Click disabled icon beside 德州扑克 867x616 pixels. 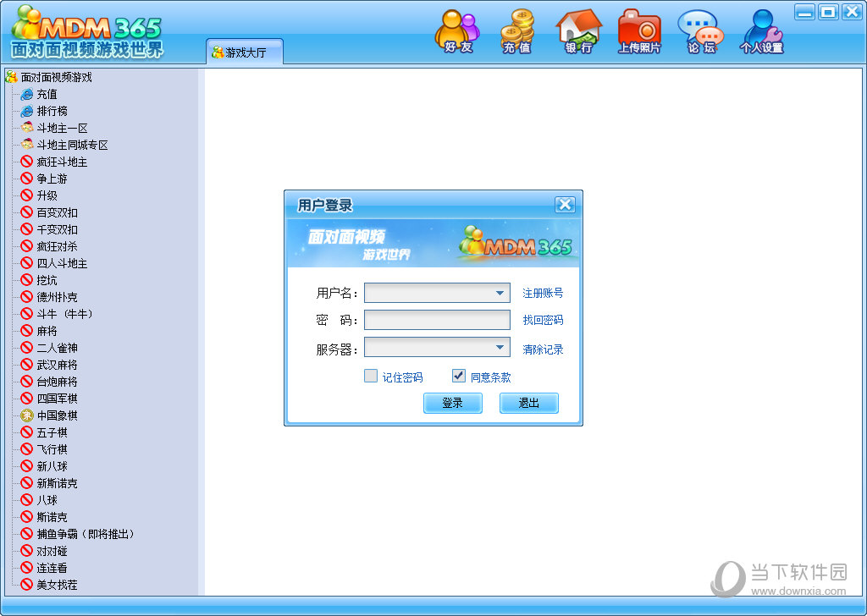27,297
